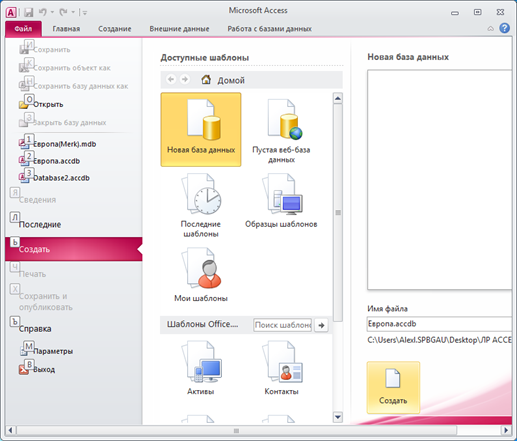Click the Redo icon in quick access toolbar
Image resolution: width=518 pixels, height=442 pixels.
(x=63, y=12)
